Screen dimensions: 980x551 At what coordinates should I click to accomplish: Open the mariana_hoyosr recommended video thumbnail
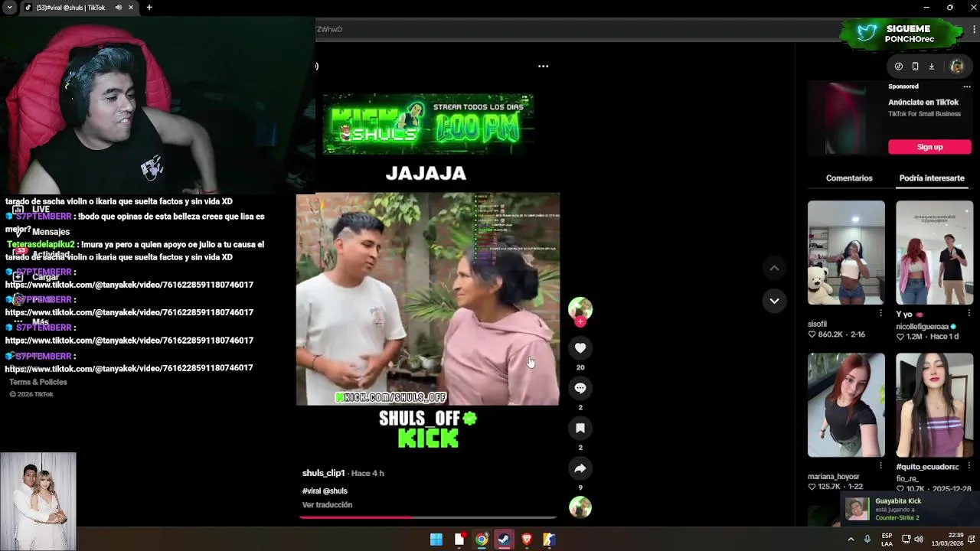(846, 405)
